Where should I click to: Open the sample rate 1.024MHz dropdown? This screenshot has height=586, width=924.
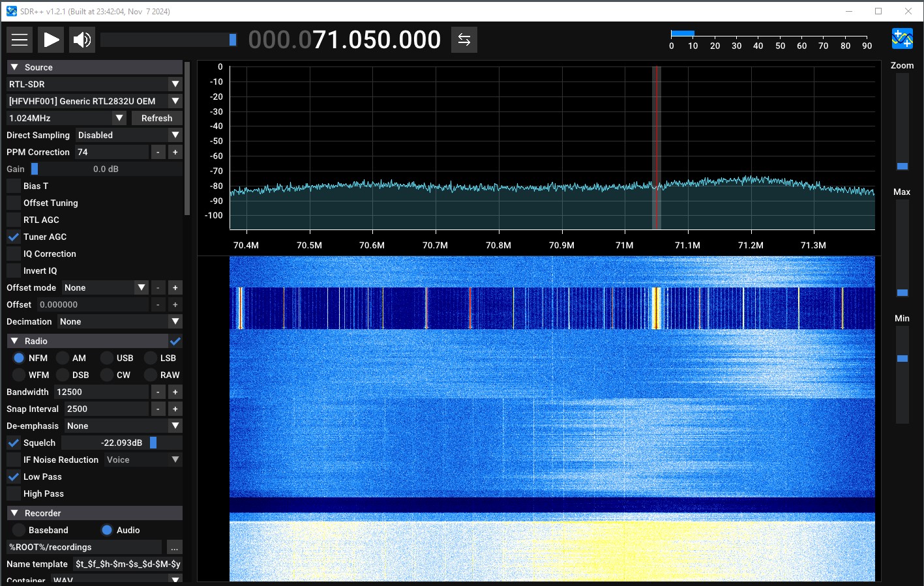[x=66, y=118]
